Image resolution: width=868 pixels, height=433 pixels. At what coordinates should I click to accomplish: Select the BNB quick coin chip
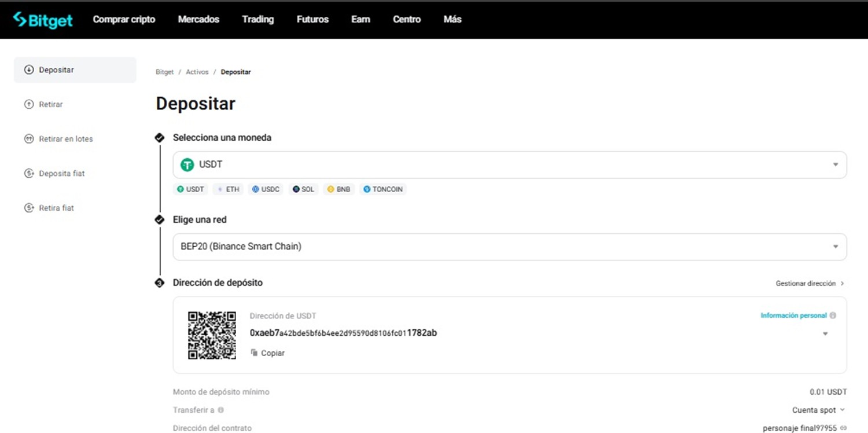click(339, 189)
